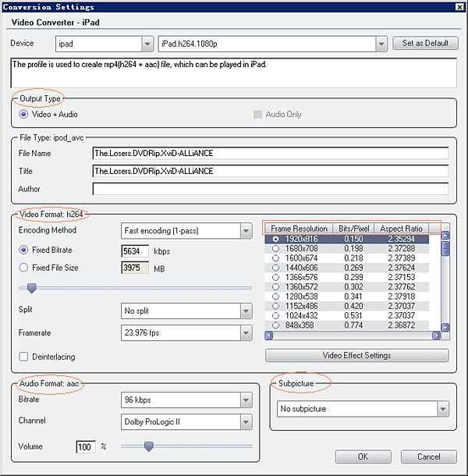Click the resolution list scroll right arrow
Screen dimensions: 468x476
[x=436, y=336]
